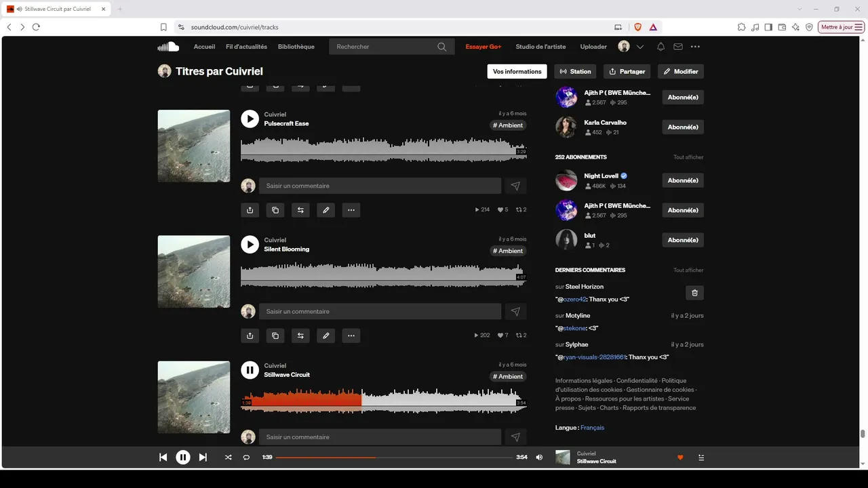The image size is (868, 488).
Task: Open more options for Silent Blooming
Action: click(x=351, y=335)
